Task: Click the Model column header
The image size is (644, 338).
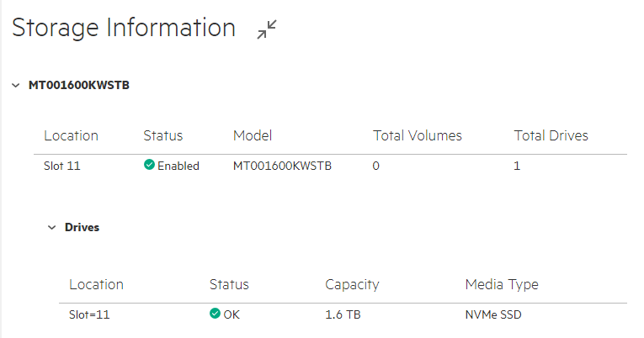Action: click(x=253, y=135)
